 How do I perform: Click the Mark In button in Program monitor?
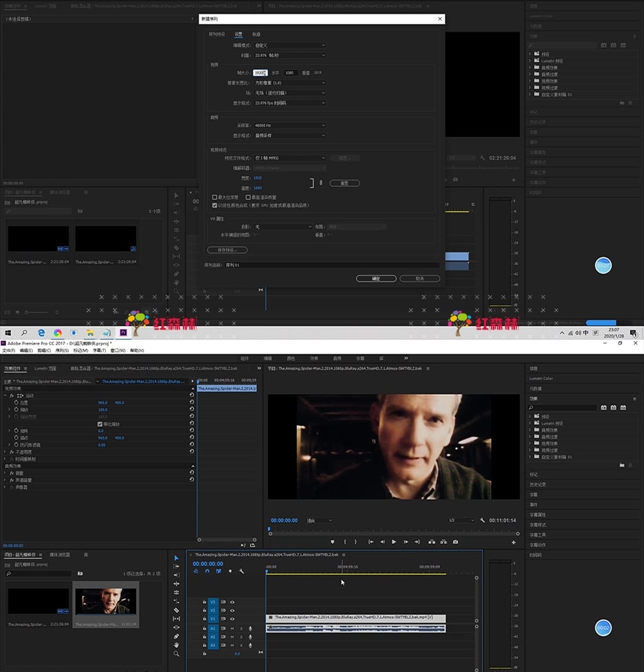[345, 542]
